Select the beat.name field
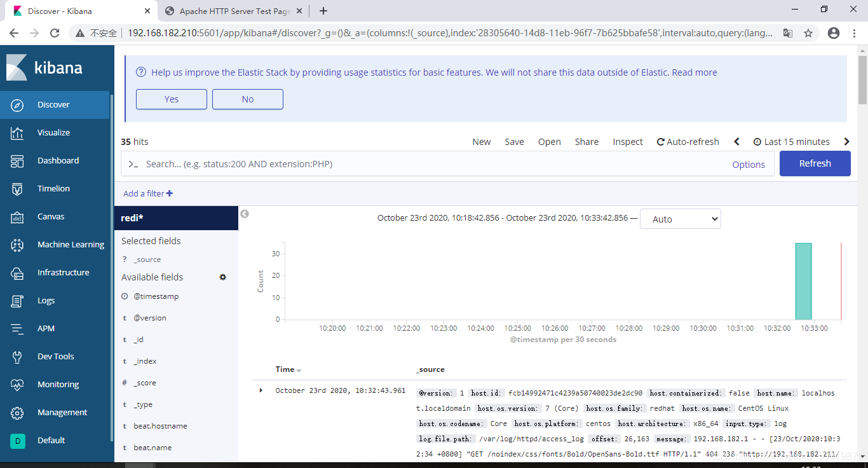Viewport: 868px width, 468px height. click(153, 448)
